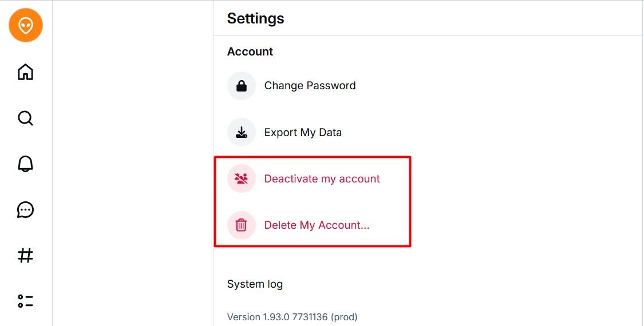
Task: Open Notifications bell in sidebar
Action: [x=26, y=164]
